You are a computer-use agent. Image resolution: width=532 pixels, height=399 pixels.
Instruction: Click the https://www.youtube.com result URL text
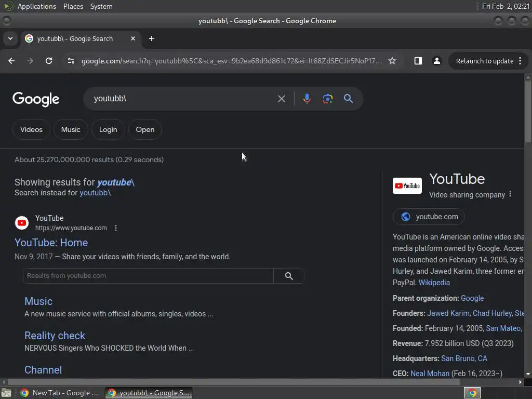point(71,228)
